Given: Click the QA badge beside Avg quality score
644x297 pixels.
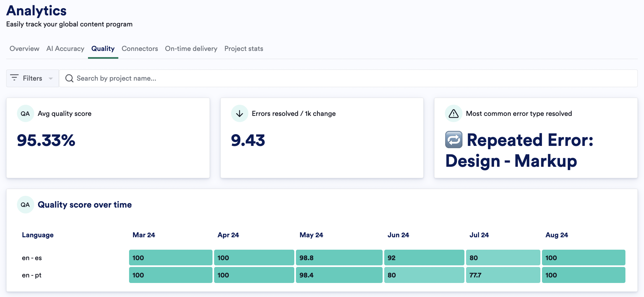Looking at the screenshot, I should tap(25, 114).
